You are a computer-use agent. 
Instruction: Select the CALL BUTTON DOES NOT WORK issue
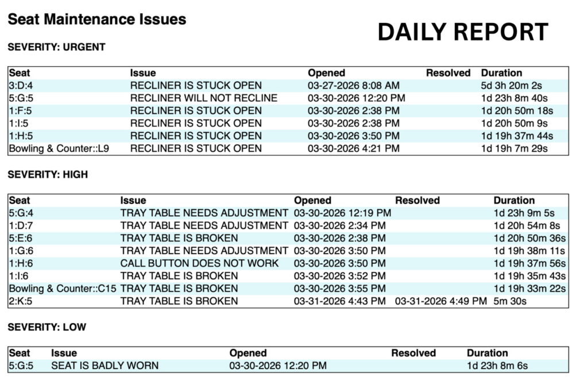coord(199,263)
